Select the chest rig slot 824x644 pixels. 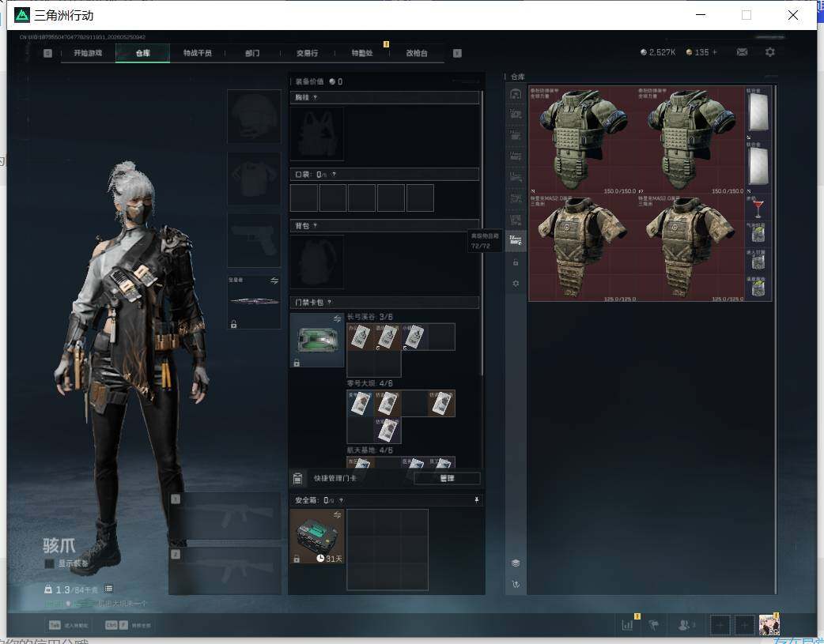[x=317, y=134]
